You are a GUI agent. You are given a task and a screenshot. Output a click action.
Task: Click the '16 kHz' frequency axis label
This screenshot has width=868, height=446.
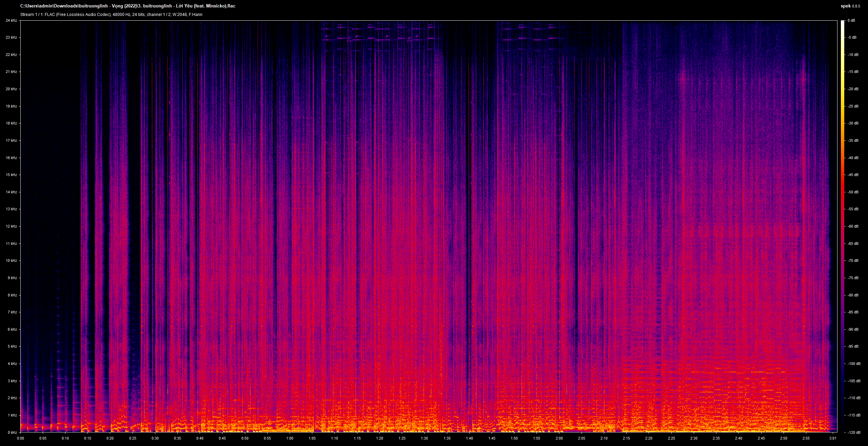point(11,158)
